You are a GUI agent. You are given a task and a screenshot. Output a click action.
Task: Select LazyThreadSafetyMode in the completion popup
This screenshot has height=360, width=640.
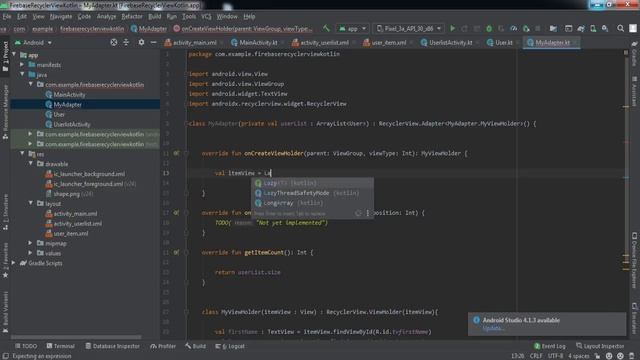pos(312,193)
